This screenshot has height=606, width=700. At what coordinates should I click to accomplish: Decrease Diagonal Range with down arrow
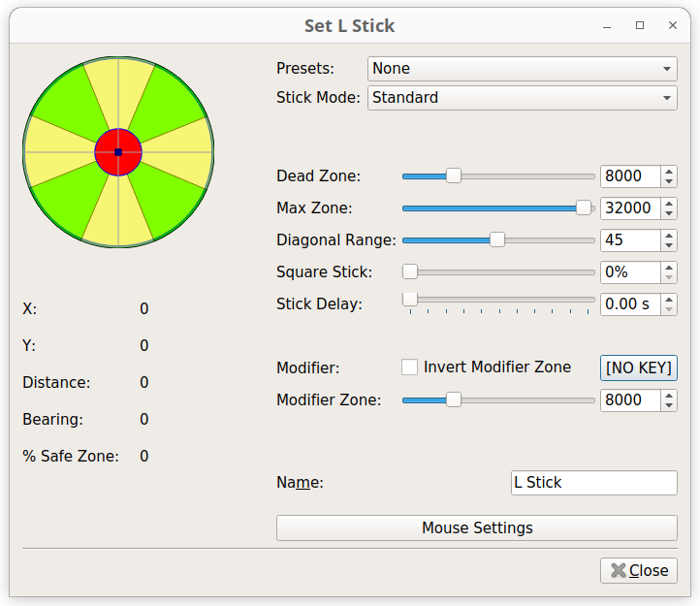click(x=669, y=245)
